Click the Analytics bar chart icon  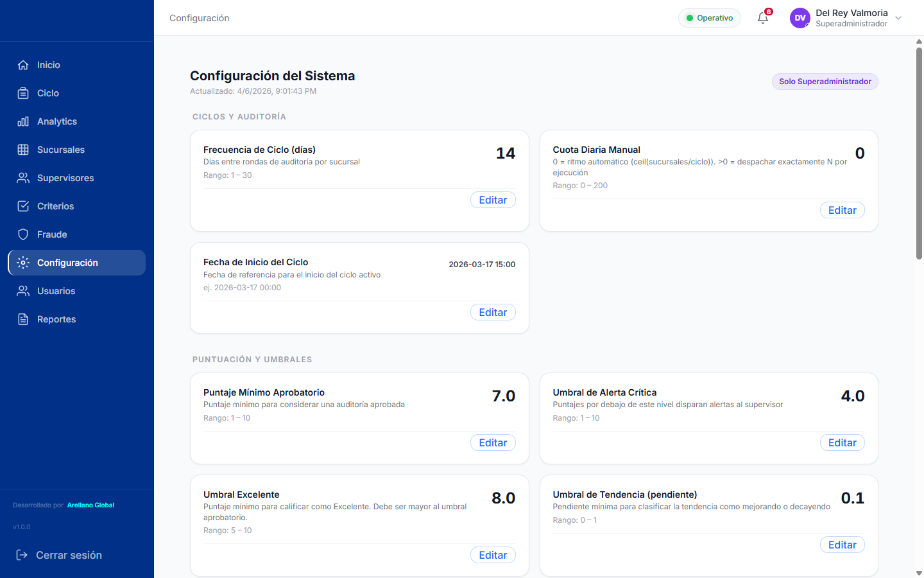[23, 121]
